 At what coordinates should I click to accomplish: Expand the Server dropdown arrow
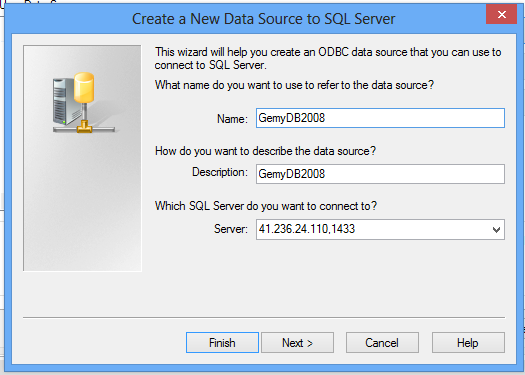(496, 230)
